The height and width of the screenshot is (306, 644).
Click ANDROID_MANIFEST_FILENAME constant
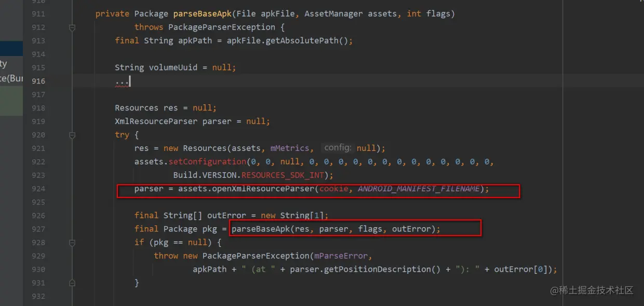(419, 189)
